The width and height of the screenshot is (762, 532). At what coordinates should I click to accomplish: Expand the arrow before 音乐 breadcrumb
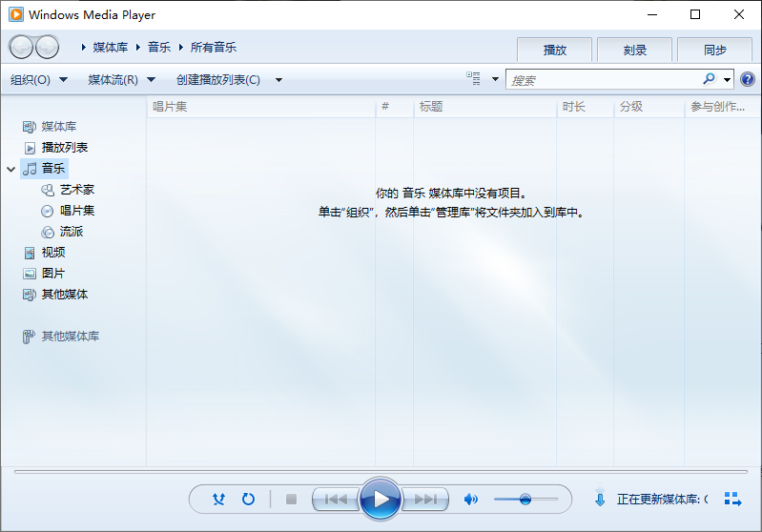[138, 47]
